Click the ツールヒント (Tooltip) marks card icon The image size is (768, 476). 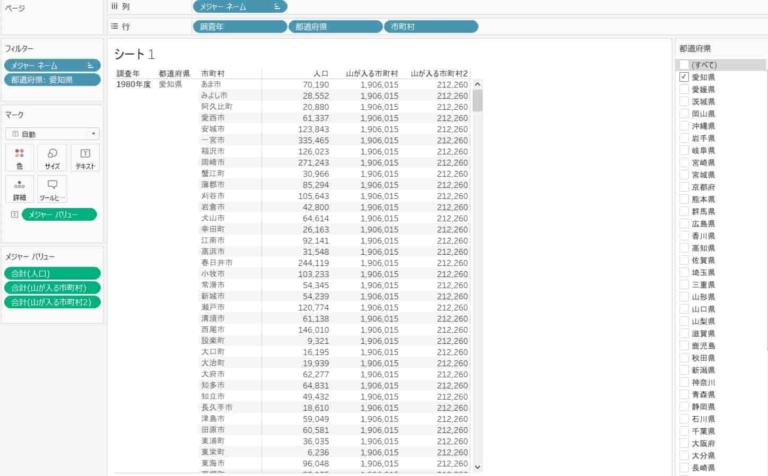click(52, 189)
